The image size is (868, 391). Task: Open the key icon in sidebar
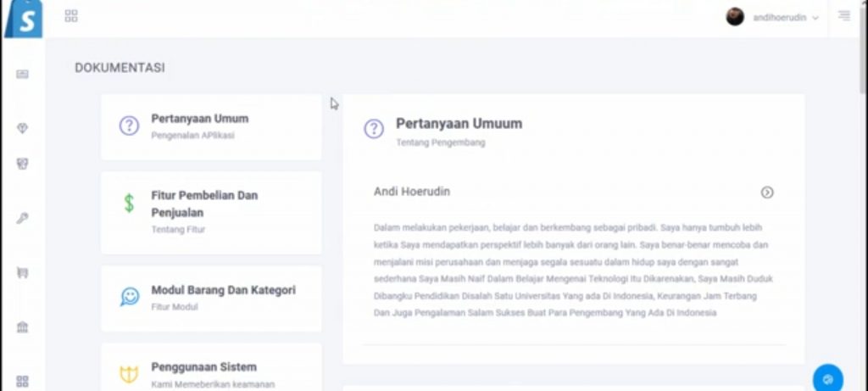[x=23, y=218]
